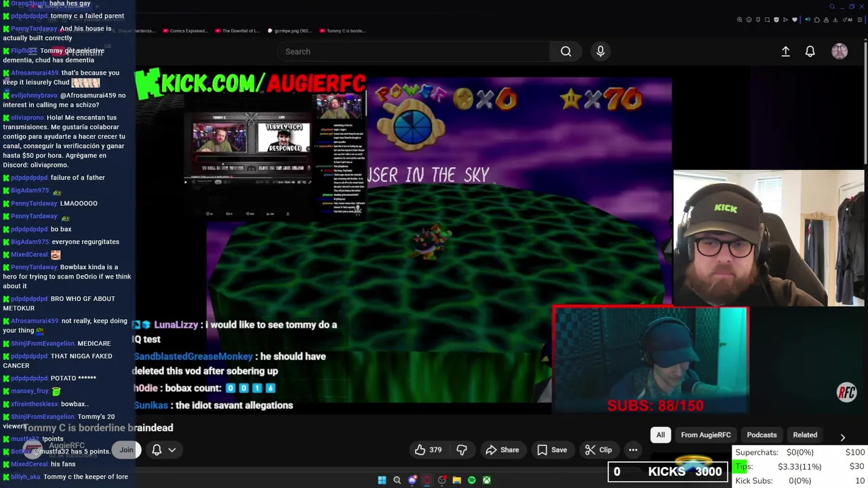Open the browser tab search icon
The height and width of the screenshot is (488, 868).
click(x=833, y=7)
